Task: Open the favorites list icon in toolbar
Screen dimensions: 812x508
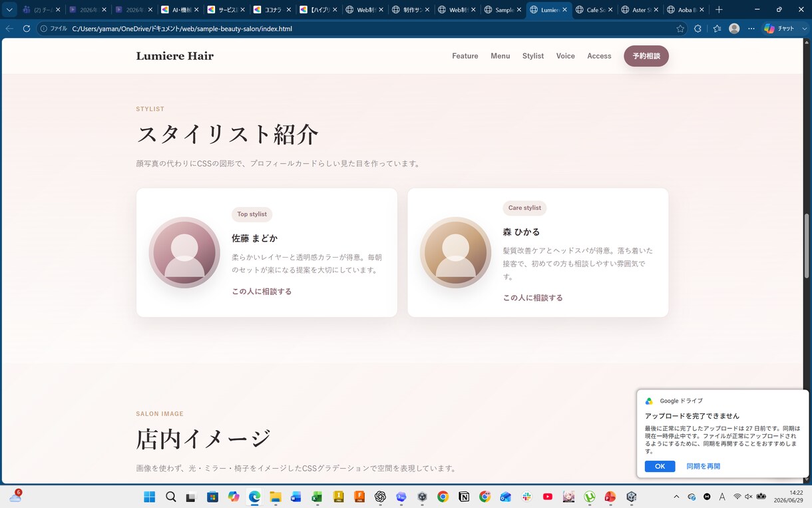Action: point(717,29)
